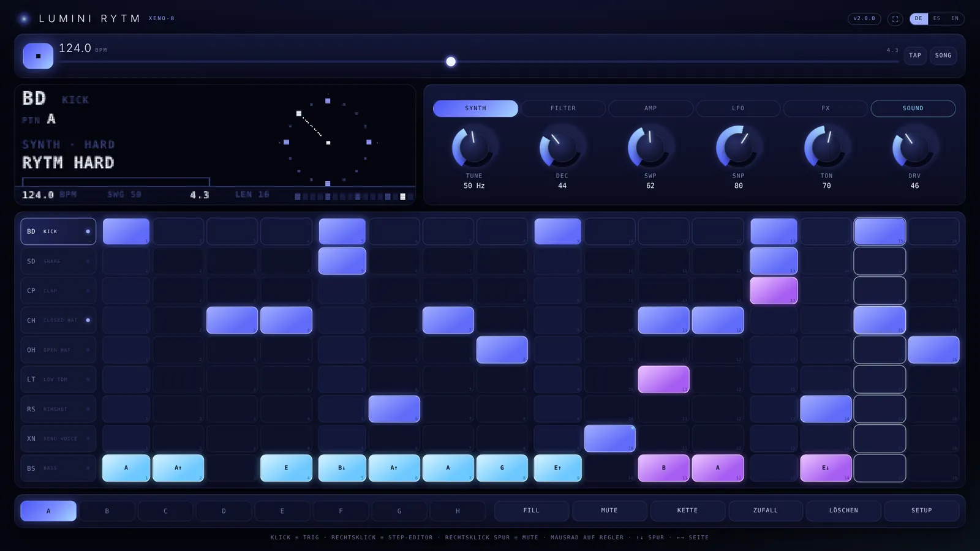Select the CH CLOSED HAT track
This screenshot has width=980, height=551.
(58, 320)
